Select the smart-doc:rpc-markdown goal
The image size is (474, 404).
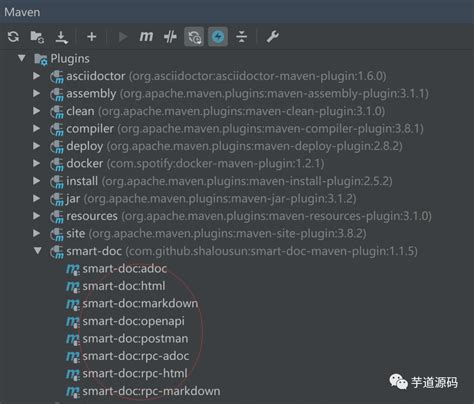(x=151, y=391)
